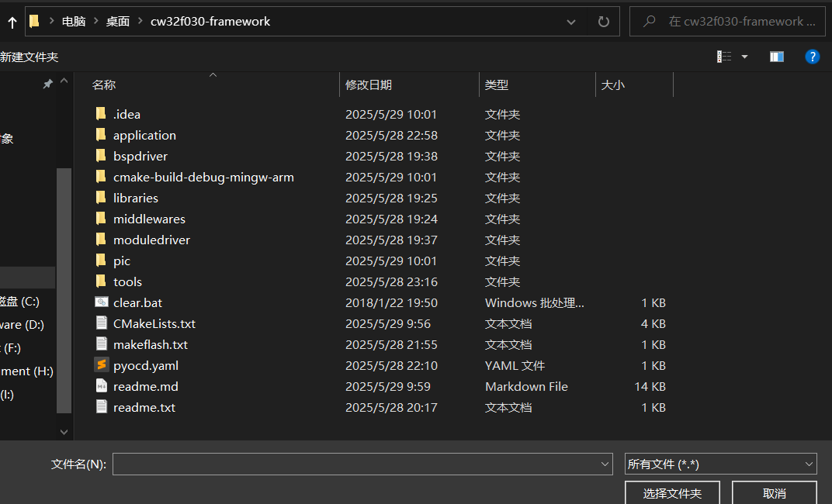Click 新建文件夹 in the toolbar
Image resolution: width=832 pixels, height=504 pixels.
click(x=29, y=57)
